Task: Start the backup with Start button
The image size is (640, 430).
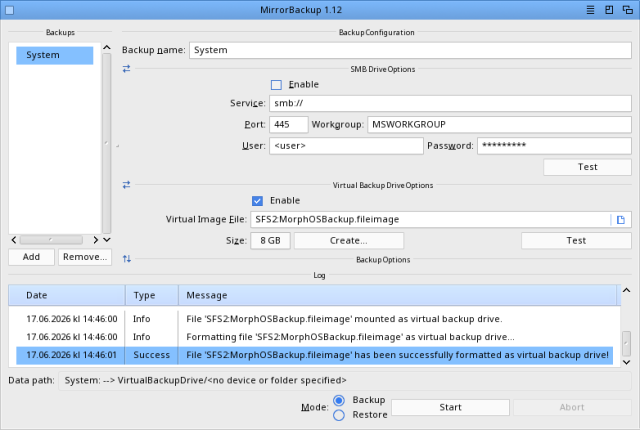Action: point(450,407)
